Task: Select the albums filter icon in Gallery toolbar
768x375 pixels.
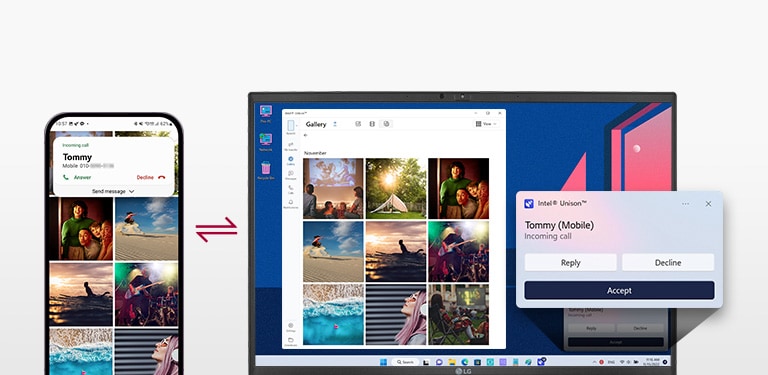Action: pyautogui.click(x=386, y=124)
